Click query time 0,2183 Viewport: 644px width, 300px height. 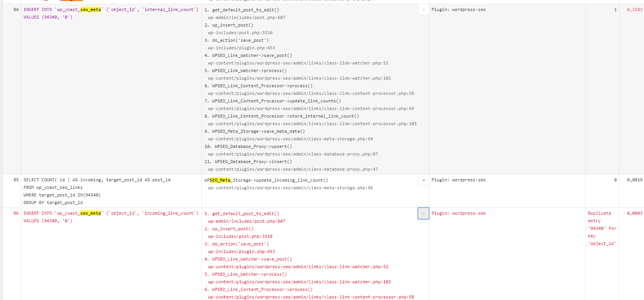pyautogui.click(x=635, y=10)
